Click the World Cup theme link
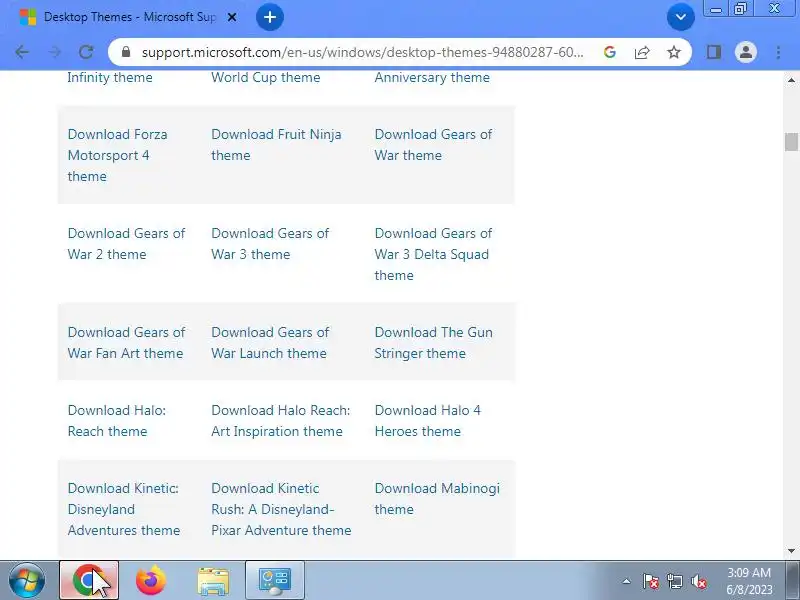 pyautogui.click(x=266, y=78)
